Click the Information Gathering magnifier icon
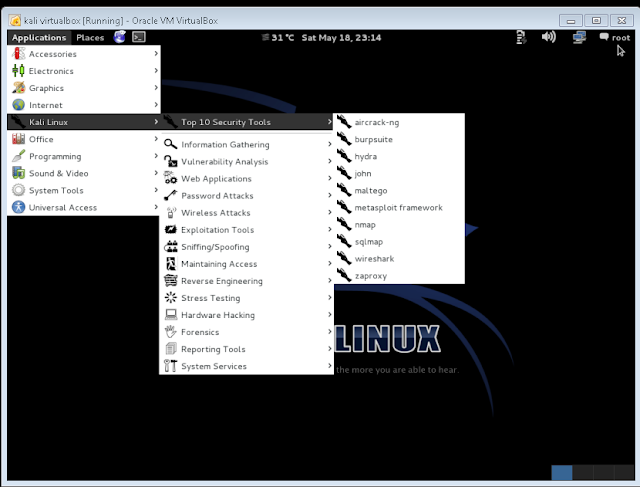 pos(171,144)
